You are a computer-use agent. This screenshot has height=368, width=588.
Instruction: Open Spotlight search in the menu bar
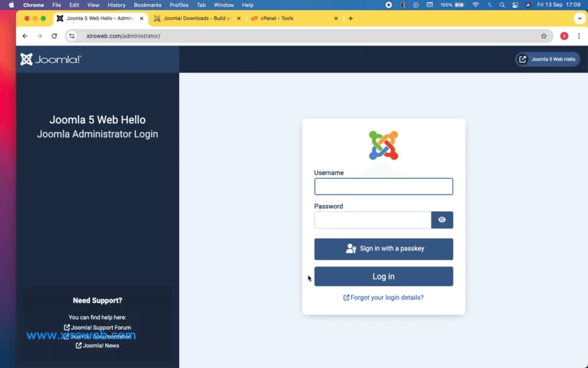coord(502,5)
